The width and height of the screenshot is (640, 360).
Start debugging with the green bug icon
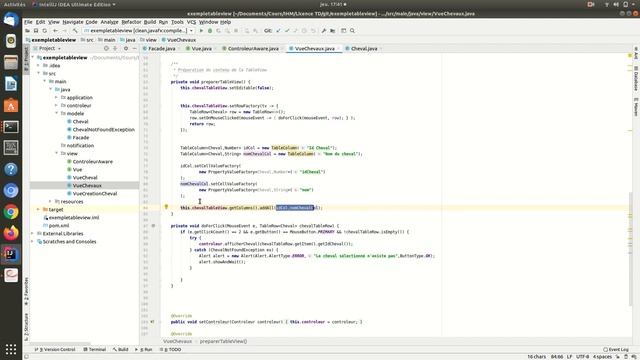coord(210,31)
